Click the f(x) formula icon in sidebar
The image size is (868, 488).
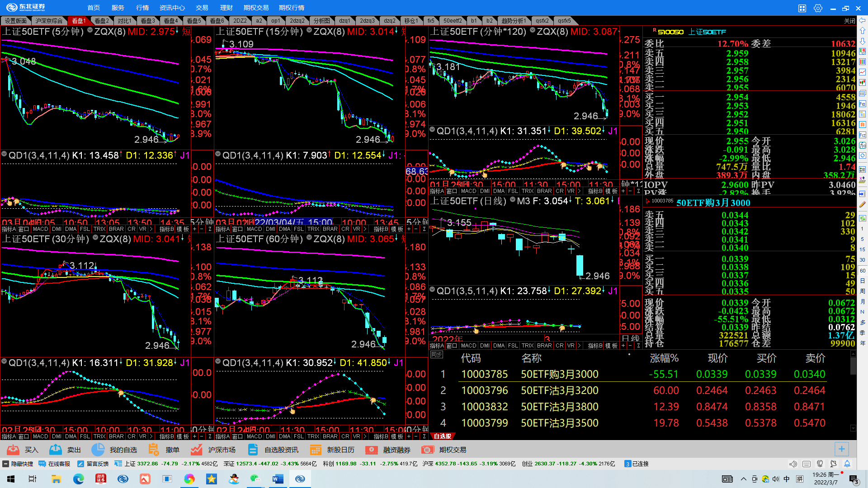[x=863, y=145]
